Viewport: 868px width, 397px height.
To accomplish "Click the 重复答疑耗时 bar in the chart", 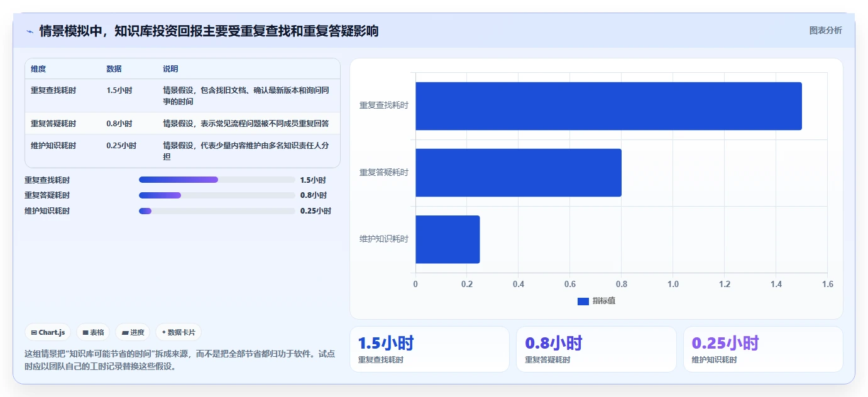I will [x=519, y=173].
